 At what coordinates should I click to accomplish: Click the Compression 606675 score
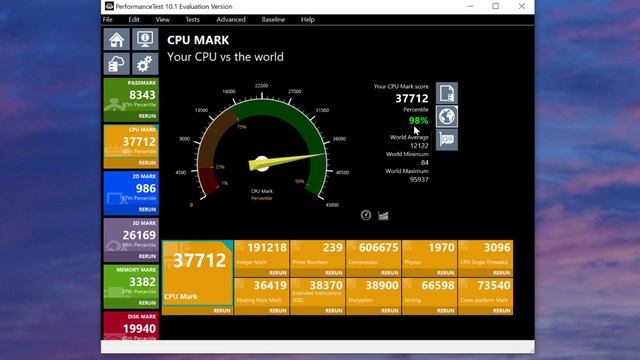click(378, 247)
